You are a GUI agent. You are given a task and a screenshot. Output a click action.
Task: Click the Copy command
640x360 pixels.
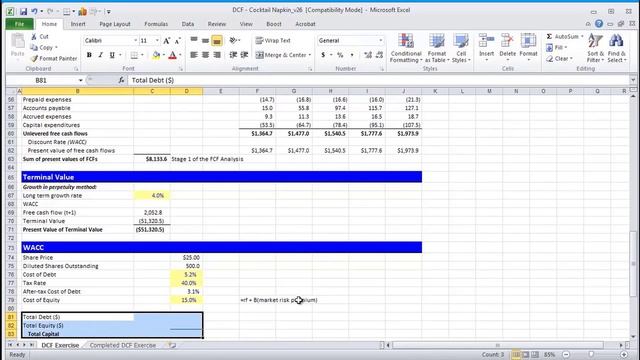coord(44,47)
